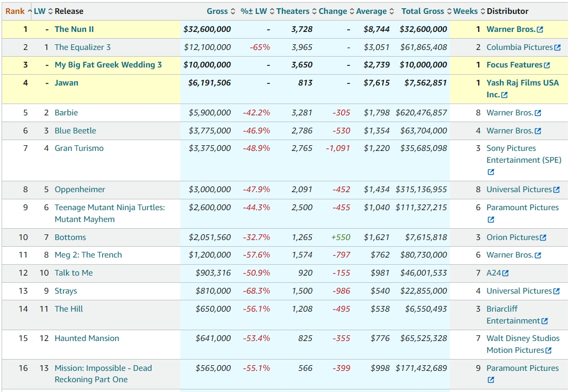Open external link icon in Mission: Impossible row
Viewport: 570px width, 392px height.
(491, 380)
